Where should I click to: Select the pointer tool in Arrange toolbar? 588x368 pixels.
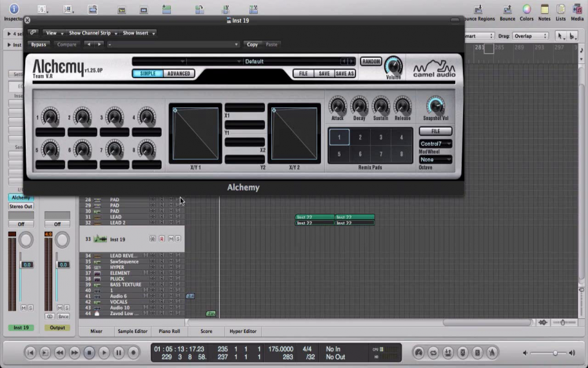click(560, 36)
